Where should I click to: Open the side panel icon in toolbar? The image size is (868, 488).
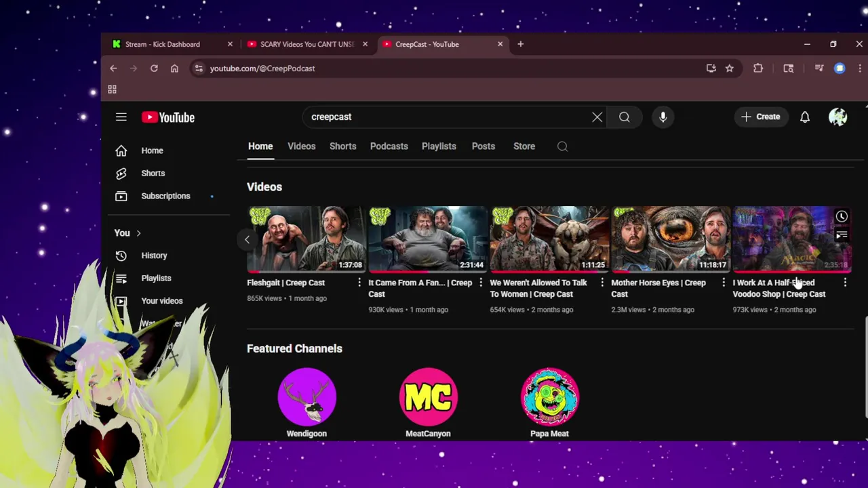tap(789, 68)
